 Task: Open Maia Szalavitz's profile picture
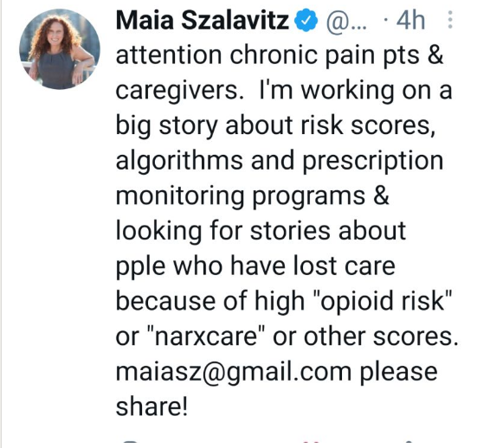tap(60, 49)
